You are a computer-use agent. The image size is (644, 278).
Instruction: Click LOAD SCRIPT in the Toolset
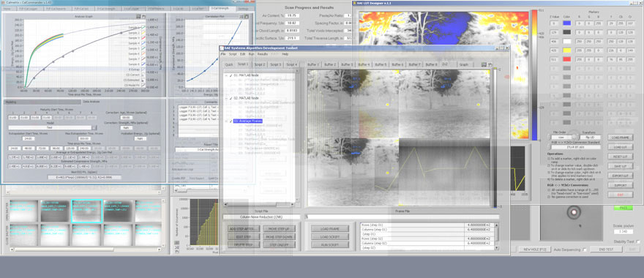(x=330, y=236)
